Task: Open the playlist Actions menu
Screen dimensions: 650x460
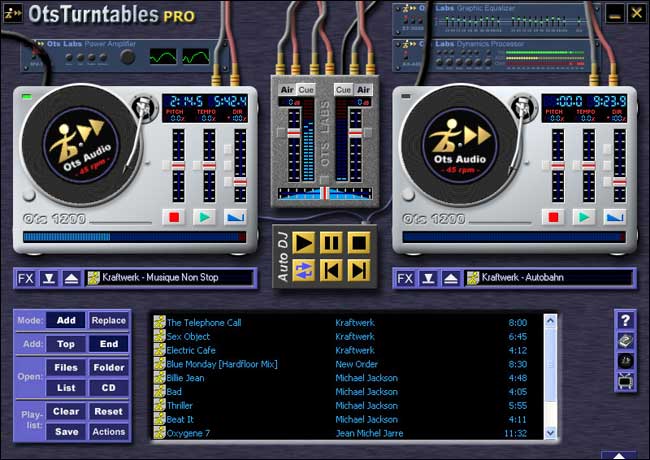Action: (108, 432)
